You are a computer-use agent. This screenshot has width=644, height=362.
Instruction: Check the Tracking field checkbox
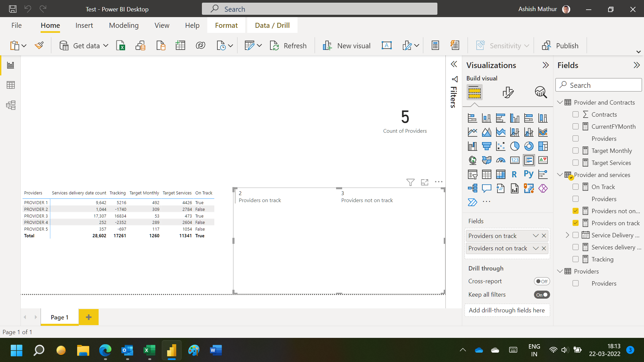click(x=576, y=259)
